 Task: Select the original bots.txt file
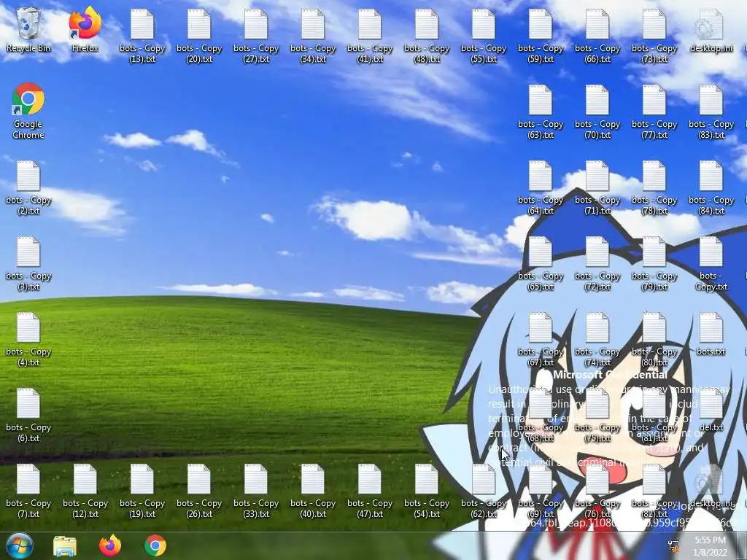(x=711, y=334)
